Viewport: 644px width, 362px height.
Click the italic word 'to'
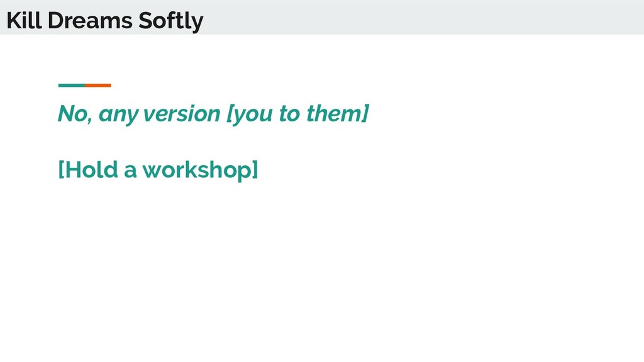click(x=289, y=114)
